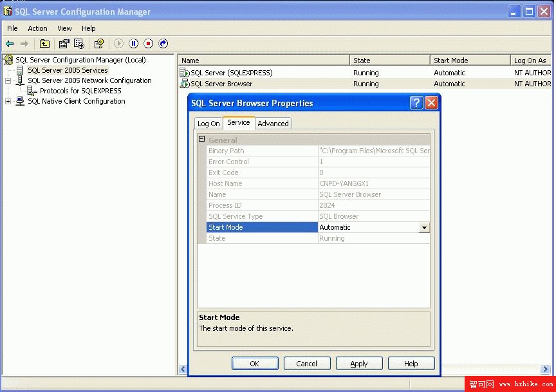Select the Service tab
Image resolution: width=556 pixels, height=392 pixels.
coord(239,122)
